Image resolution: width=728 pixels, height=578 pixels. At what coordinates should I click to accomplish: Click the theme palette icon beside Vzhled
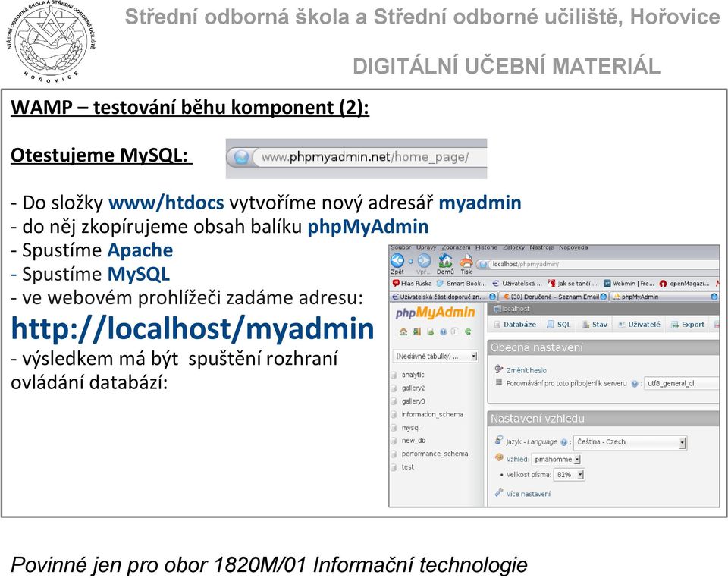[499, 457]
